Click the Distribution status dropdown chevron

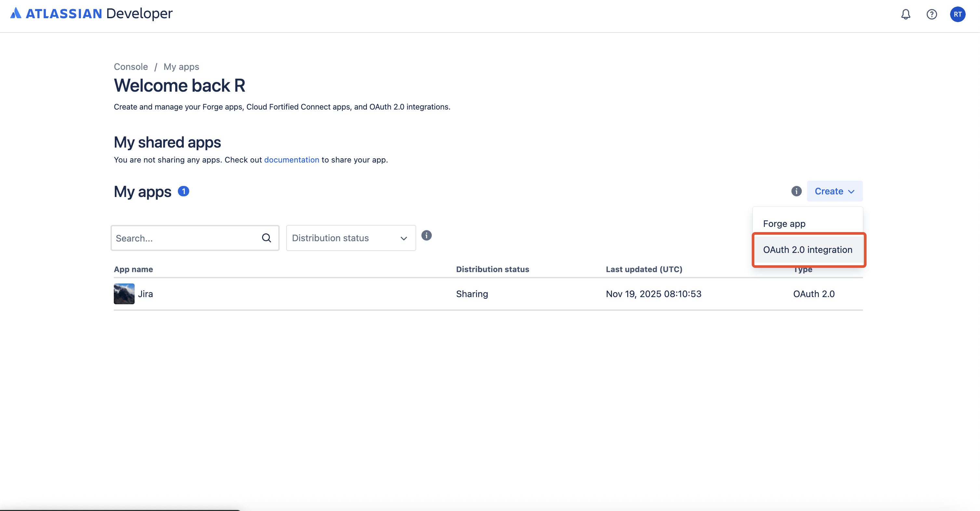(404, 238)
